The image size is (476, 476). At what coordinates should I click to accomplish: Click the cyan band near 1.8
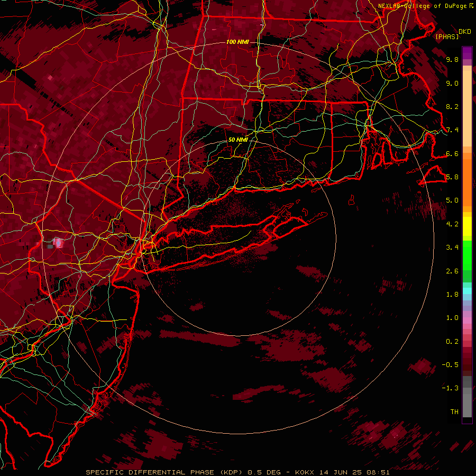[x=467, y=290]
